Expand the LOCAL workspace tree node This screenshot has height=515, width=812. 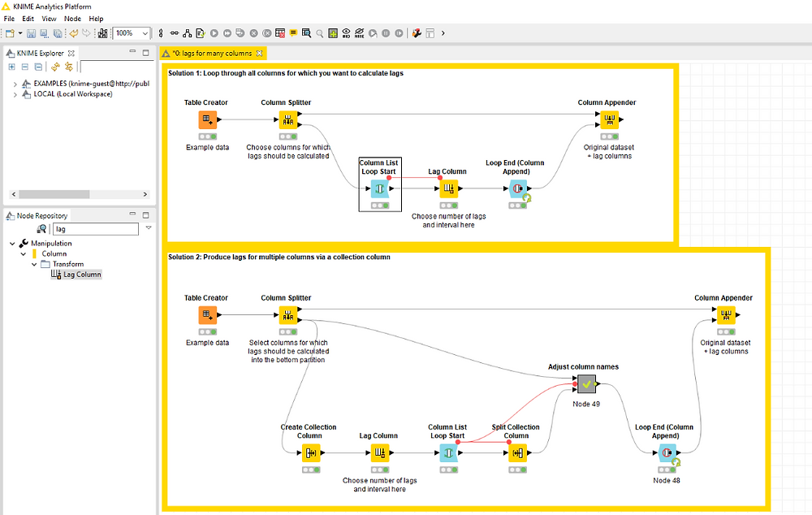pos(15,95)
